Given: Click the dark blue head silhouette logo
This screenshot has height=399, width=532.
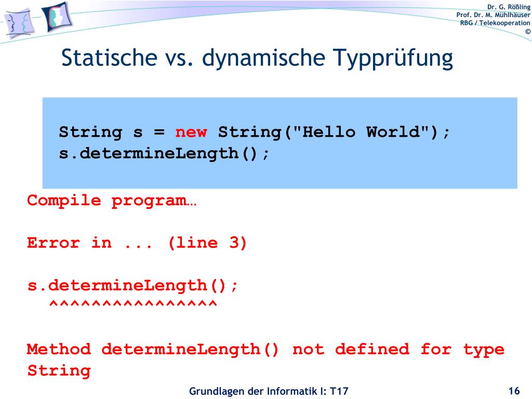Looking at the screenshot, I should (56, 17).
